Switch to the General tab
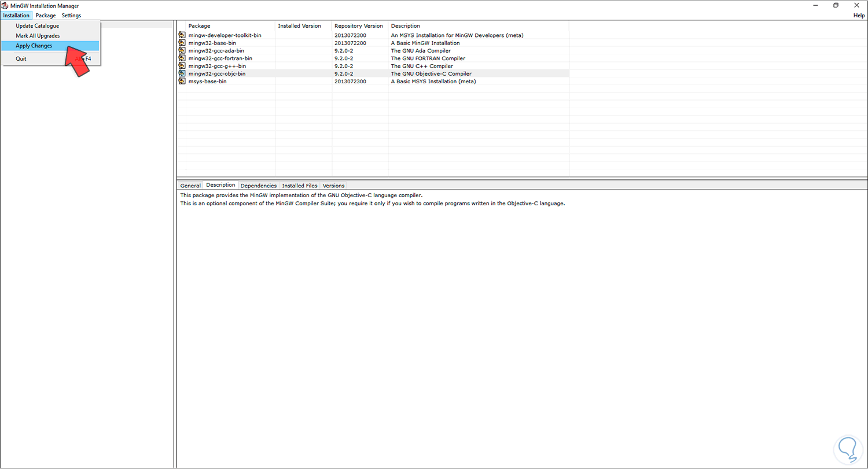 pos(190,186)
